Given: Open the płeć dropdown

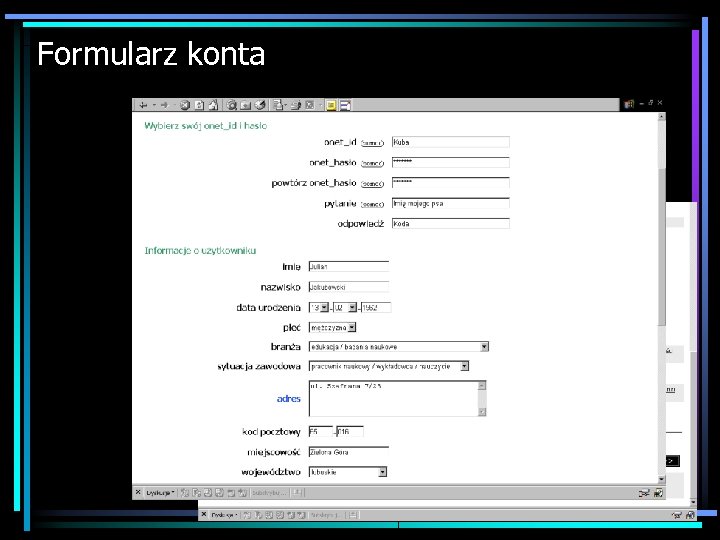Looking at the screenshot, I should [352, 327].
